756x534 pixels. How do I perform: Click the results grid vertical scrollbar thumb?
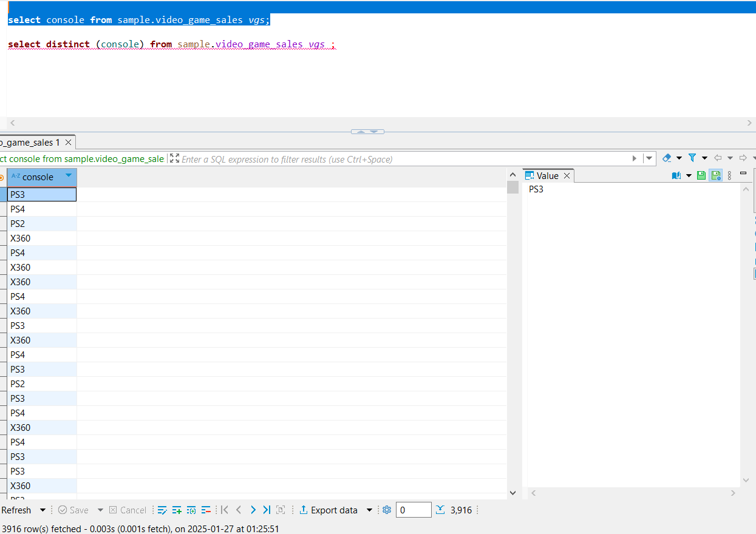pyautogui.click(x=513, y=188)
